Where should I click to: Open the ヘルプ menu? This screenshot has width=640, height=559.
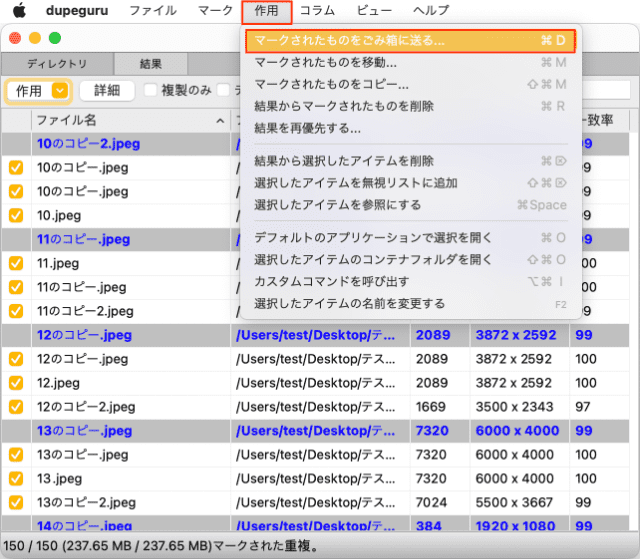point(431,11)
